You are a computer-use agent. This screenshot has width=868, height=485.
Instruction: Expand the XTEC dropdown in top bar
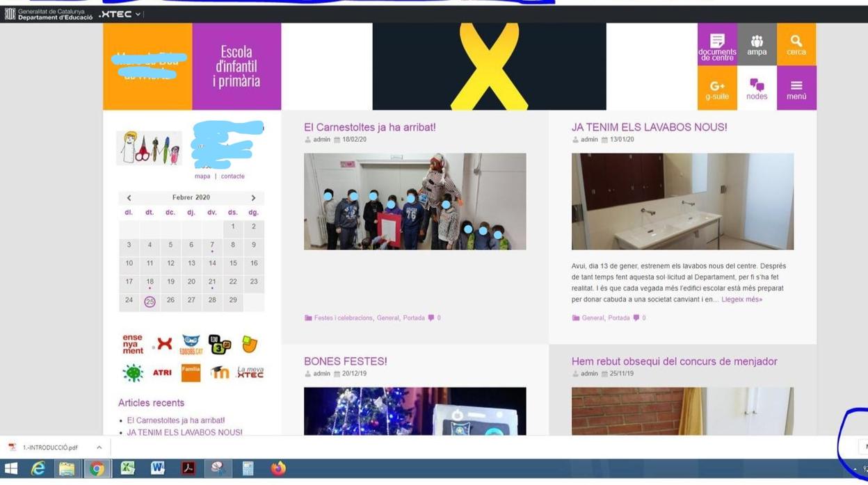(138, 14)
